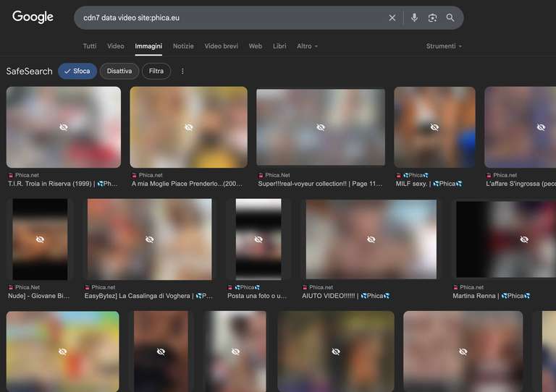Select Disattiva to turn off SafeSearch

click(x=120, y=71)
